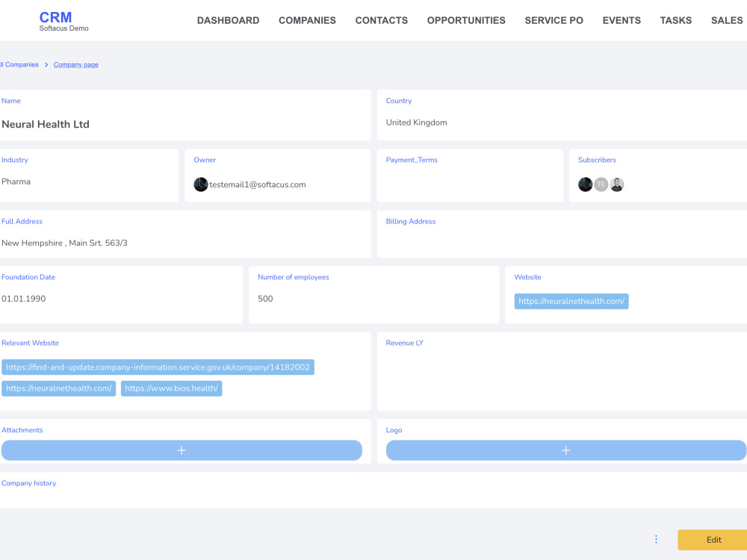Screen dimensions: 747x560
Task: Click the yellow Edit button
Action: [713, 540]
